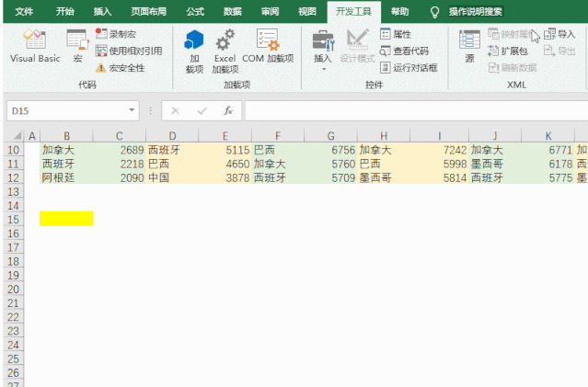Click 刷新数据 refresh data

coord(513,68)
